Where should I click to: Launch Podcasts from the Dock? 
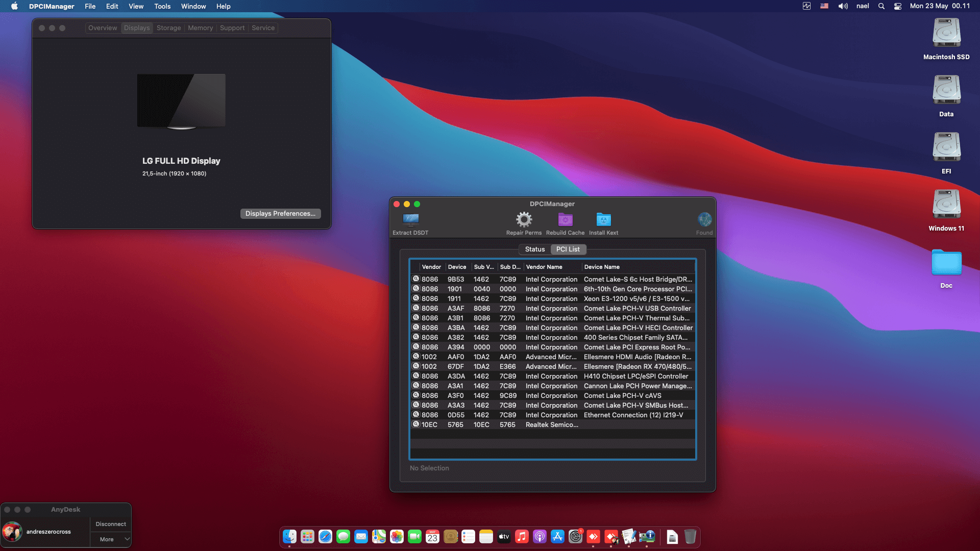click(540, 537)
